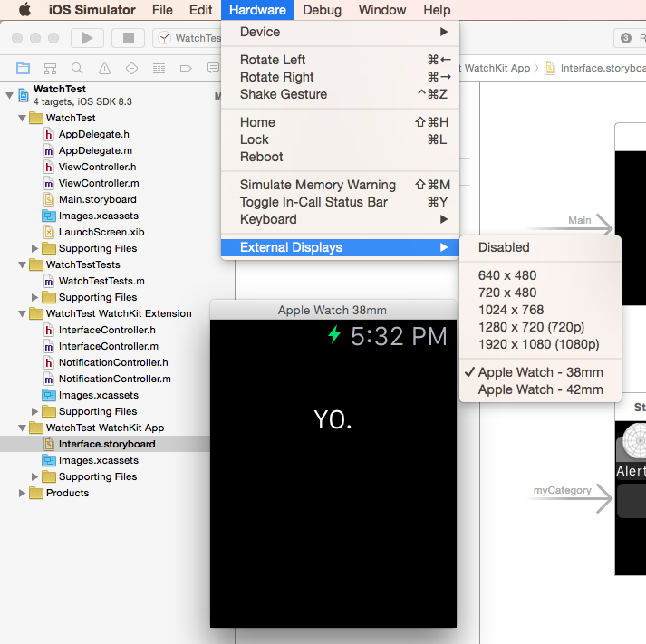646x644 pixels.
Task: Open the Debug menu
Action: pos(323,10)
